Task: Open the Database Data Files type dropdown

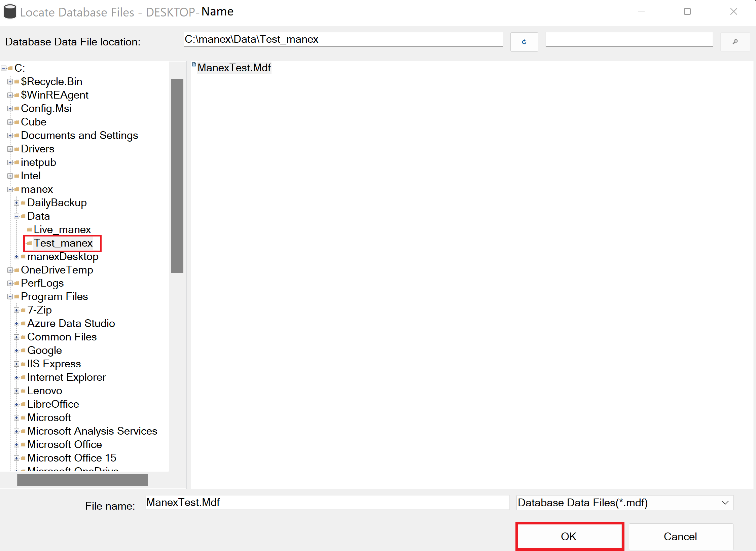Action: coord(725,503)
